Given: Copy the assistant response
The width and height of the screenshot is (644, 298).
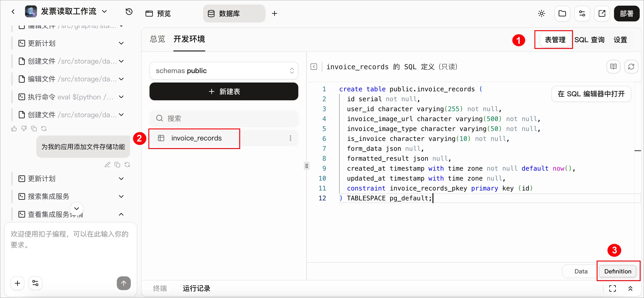Looking at the screenshot, I should tap(34, 128).
